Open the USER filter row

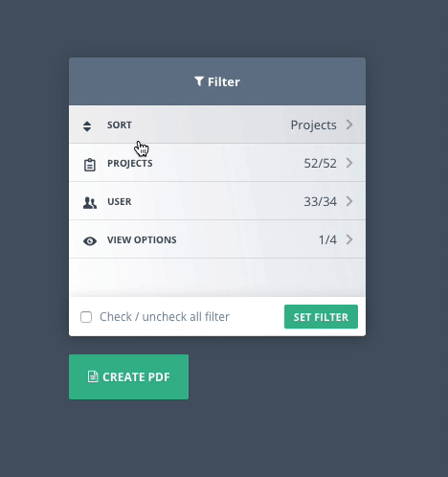pos(217,201)
